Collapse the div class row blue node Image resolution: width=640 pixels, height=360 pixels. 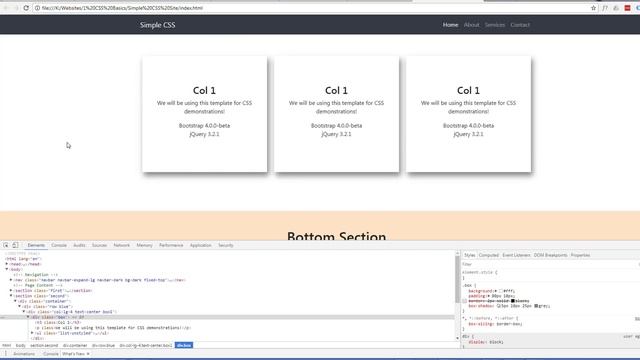point(19,307)
